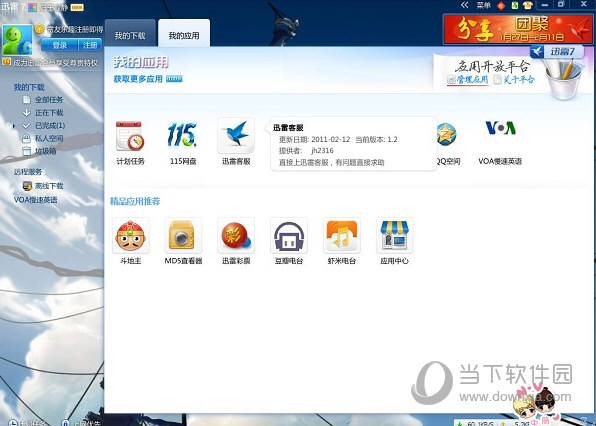Open 私人空间 in sidebar
This screenshot has height=426, width=596.
pos(49,138)
